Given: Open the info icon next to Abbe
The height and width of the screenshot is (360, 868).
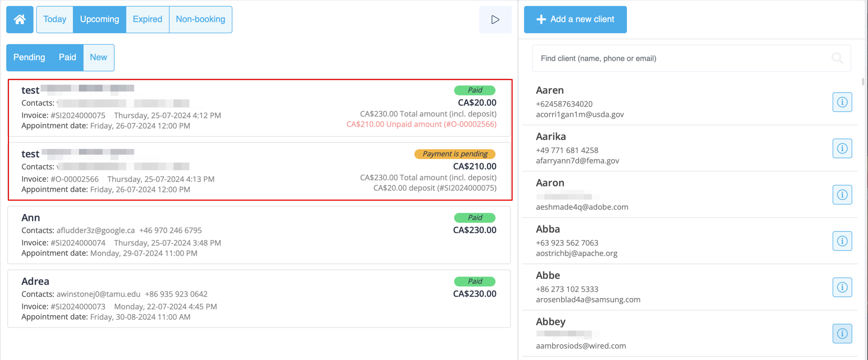Looking at the screenshot, I should [x=842, y=287].
